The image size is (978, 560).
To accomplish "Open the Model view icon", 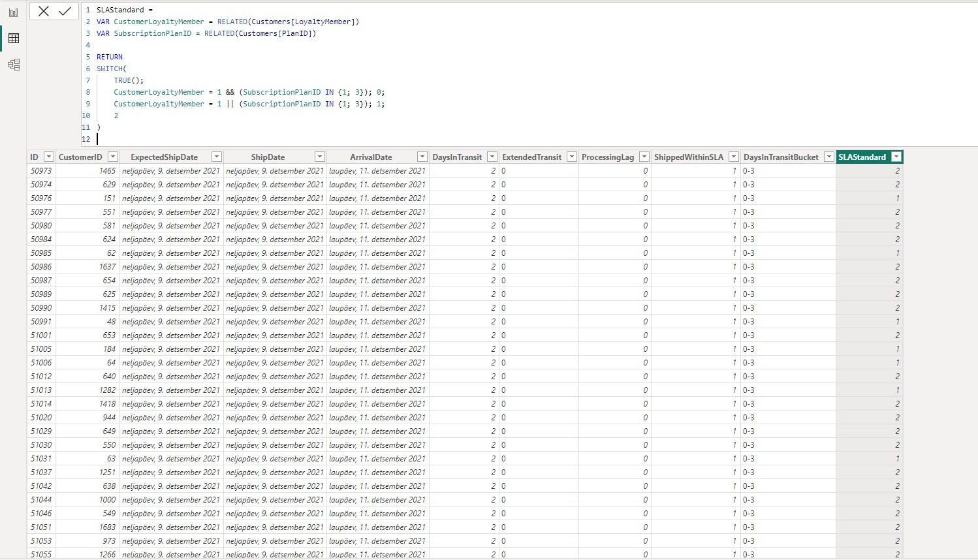I will coord(13,65).
